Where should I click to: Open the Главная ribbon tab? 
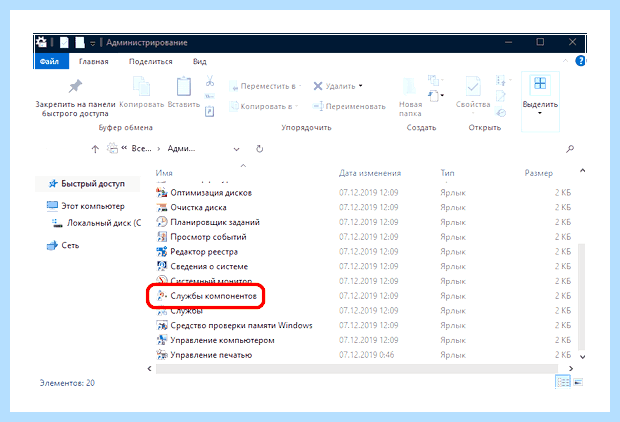94,61
